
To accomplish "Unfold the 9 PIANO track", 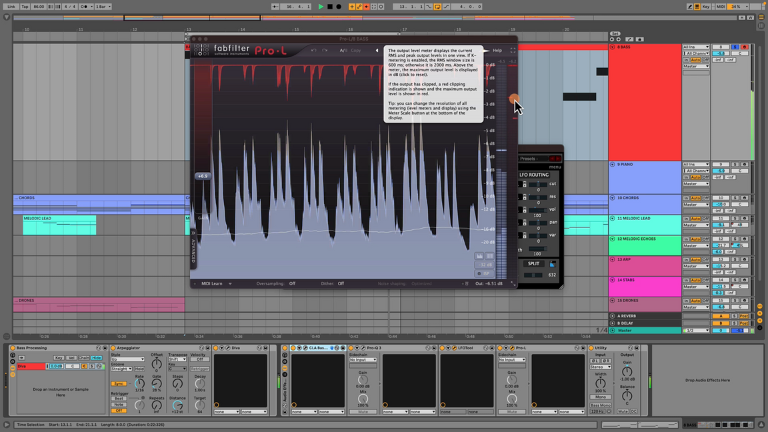I will point(612,165).
